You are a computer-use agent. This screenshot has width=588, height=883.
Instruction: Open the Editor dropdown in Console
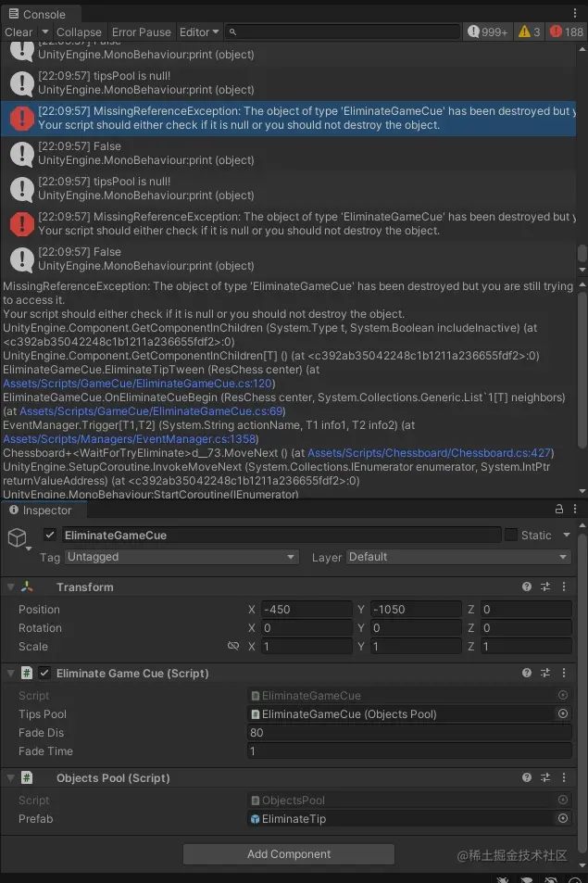click(199, 32)
